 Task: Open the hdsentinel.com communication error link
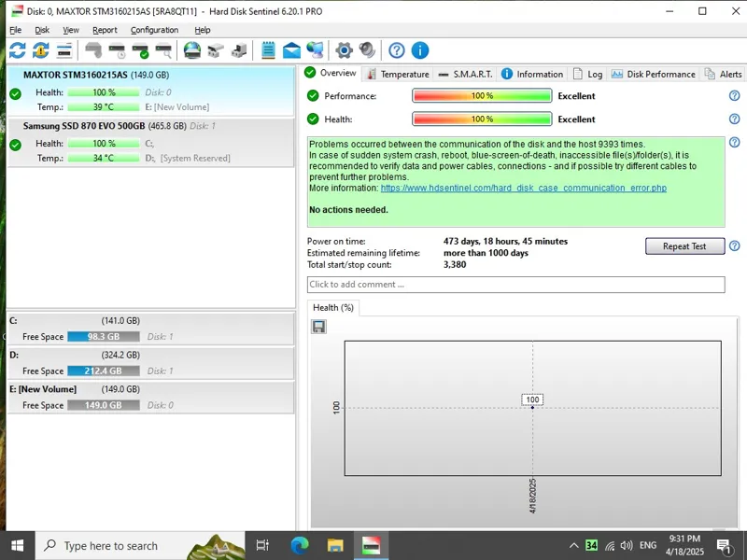click(523, 189)
